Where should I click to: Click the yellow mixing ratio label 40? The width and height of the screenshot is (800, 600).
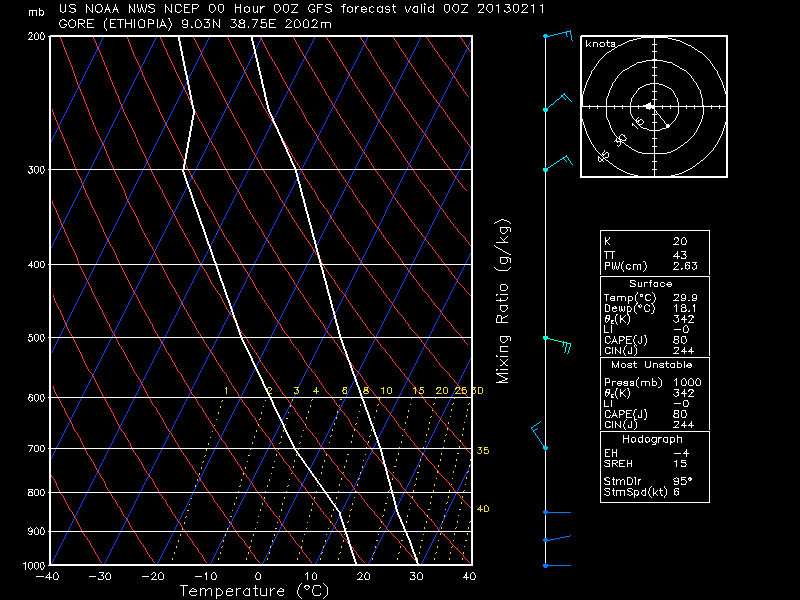[x=483, y=509]
